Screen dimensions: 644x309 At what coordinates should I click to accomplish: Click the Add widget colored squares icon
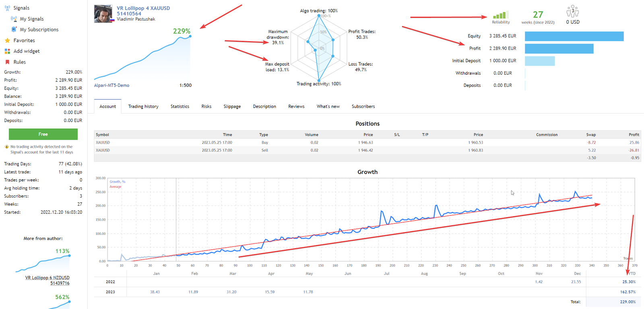(x=7, y=51)
